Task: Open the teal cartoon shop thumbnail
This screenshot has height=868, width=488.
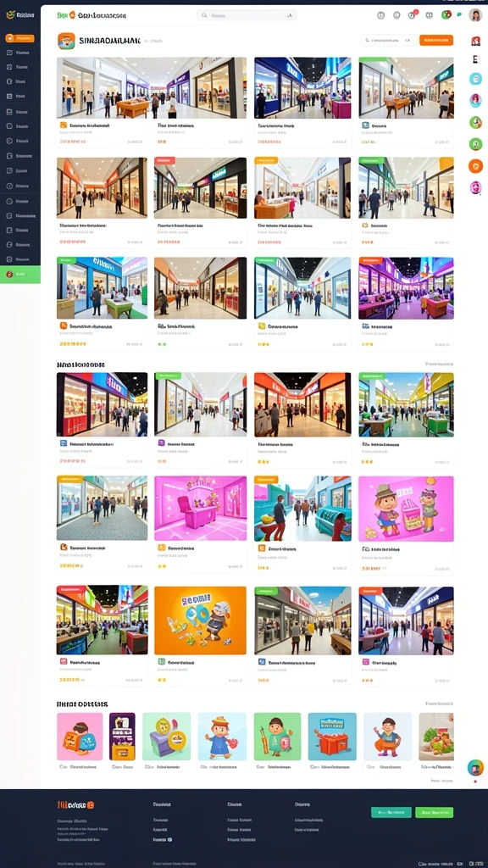Action: tap(302, 509)
